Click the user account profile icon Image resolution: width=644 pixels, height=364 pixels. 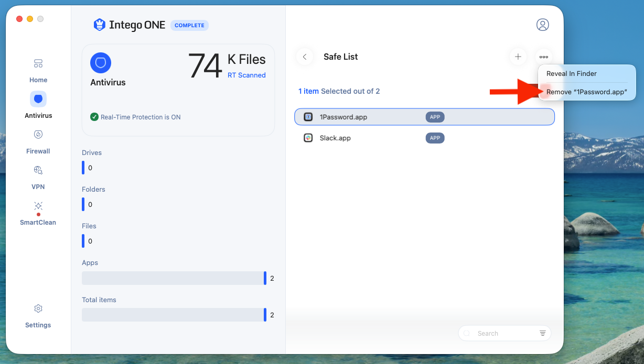point(542,25)
